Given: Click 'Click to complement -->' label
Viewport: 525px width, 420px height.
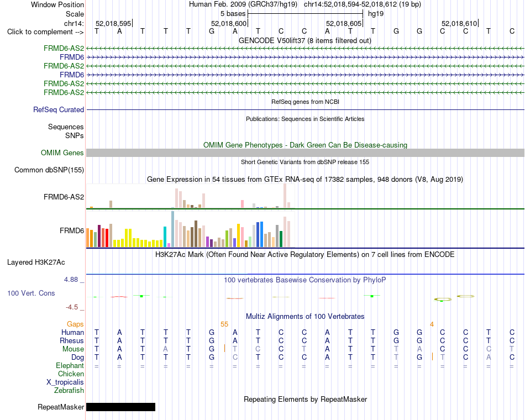Looking at the screenshot, I should coord(45,32).
